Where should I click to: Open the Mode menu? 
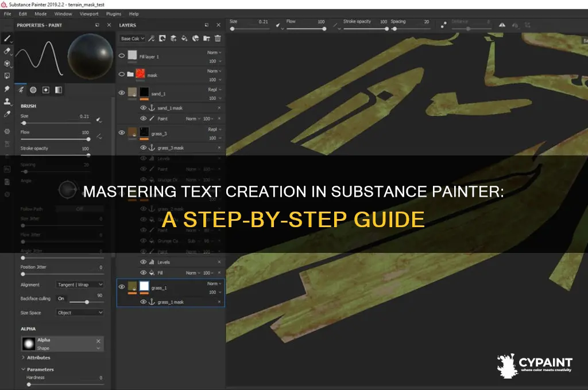41,14
